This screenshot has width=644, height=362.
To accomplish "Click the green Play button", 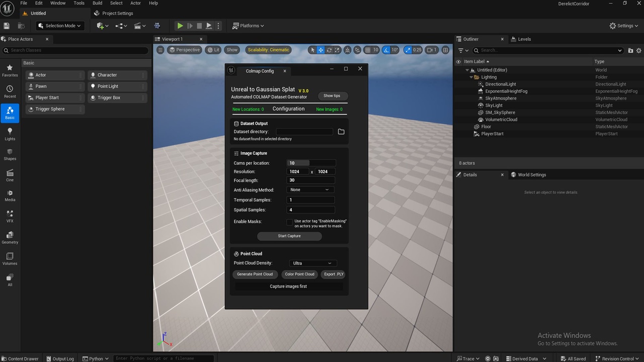I will coord(180,26).
